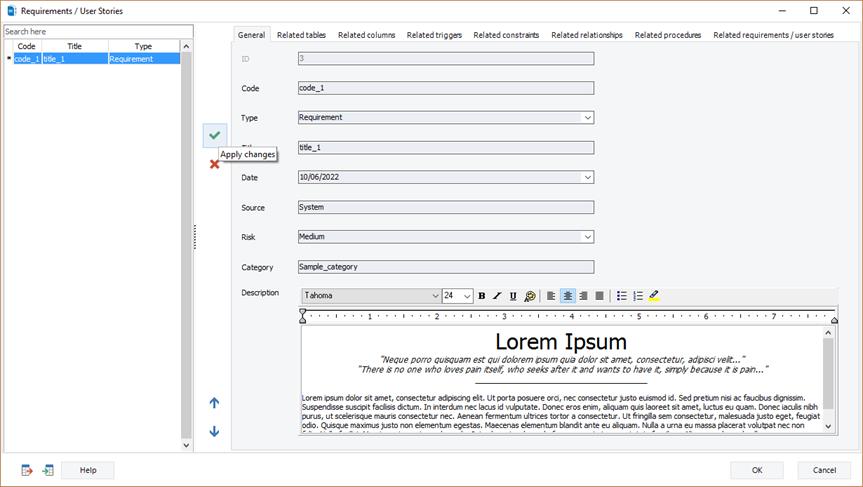Click the list scrollbar up arrow
This screenshot has height=487, width=863.
pyautogui.click(x=186, y=46)
